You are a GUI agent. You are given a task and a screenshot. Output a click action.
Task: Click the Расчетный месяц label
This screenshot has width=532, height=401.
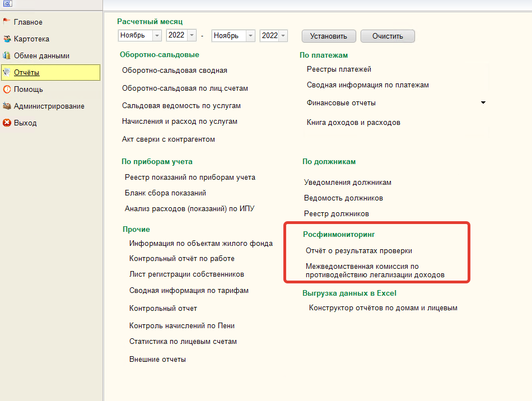point(150,22)
